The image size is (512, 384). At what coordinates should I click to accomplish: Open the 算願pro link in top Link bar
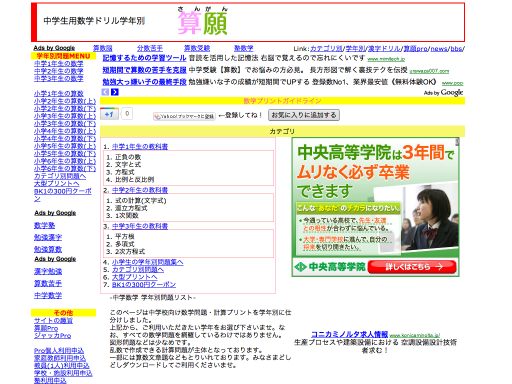point(416,49)
